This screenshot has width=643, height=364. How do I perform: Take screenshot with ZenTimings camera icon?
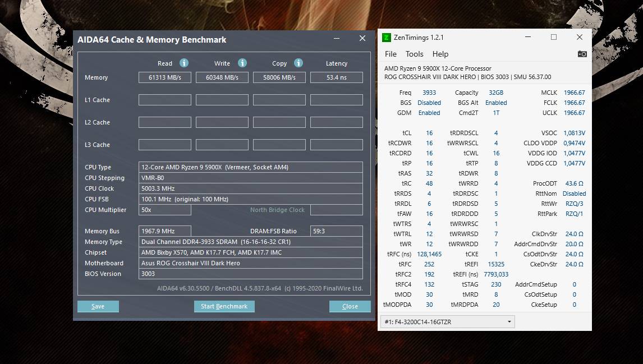[582, 54]
